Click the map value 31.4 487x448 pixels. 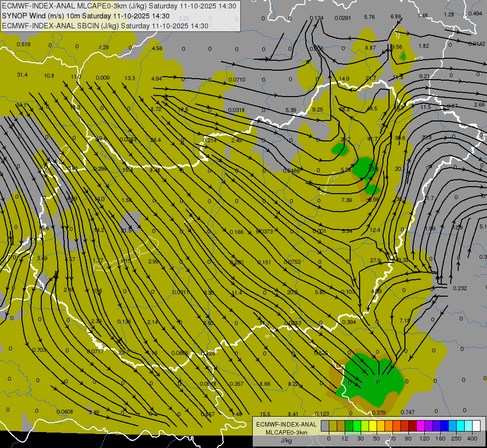[22, 75]
